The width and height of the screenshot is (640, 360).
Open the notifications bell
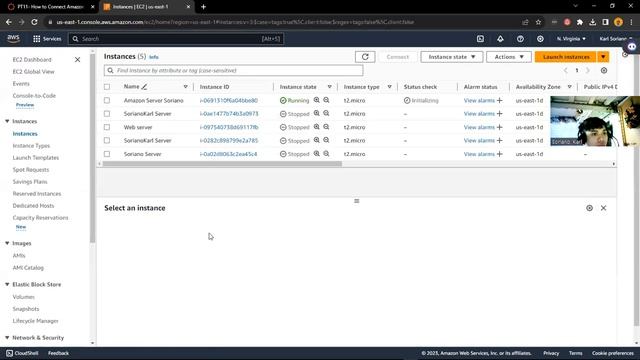[x=500, y=39]
